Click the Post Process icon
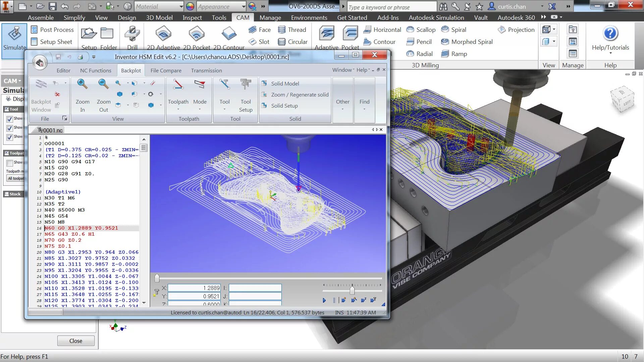644x362 pixels. click(34, 29)
